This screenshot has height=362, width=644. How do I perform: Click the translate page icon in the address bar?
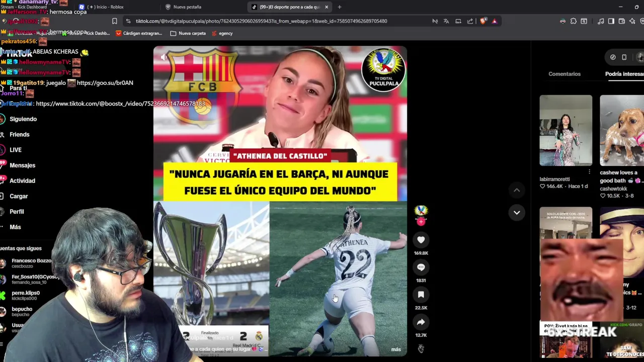point(446,21)
